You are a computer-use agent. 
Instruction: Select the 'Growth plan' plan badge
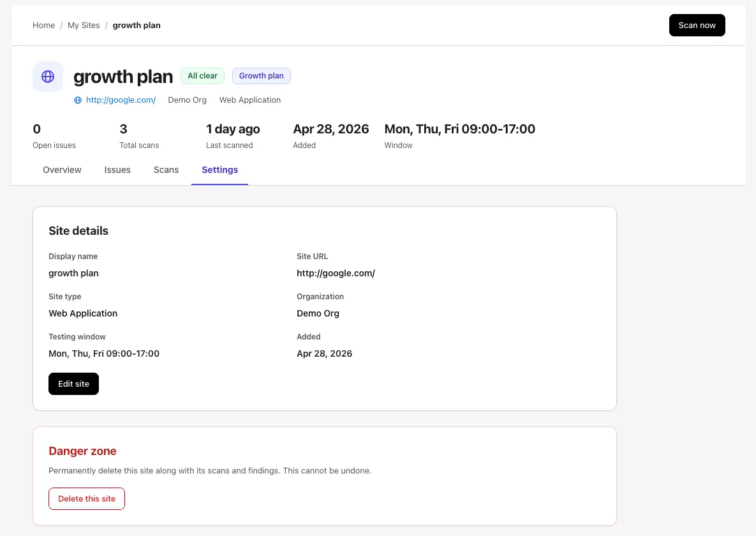tap(261, 75)
